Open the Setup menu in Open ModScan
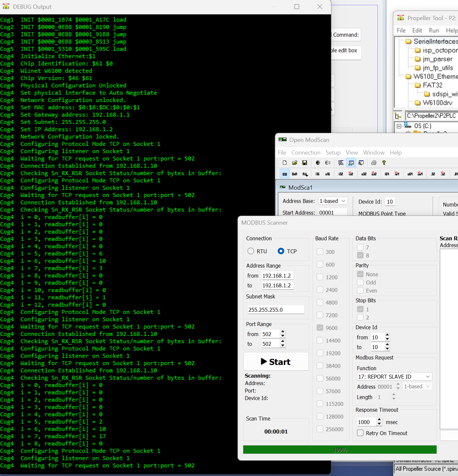Viewport: 458px width, 476px height. point(333,152)
